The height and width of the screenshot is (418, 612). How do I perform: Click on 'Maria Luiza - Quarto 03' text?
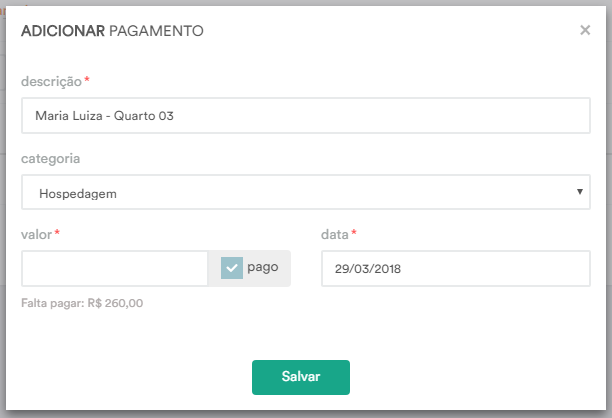(x=104, y=116)
